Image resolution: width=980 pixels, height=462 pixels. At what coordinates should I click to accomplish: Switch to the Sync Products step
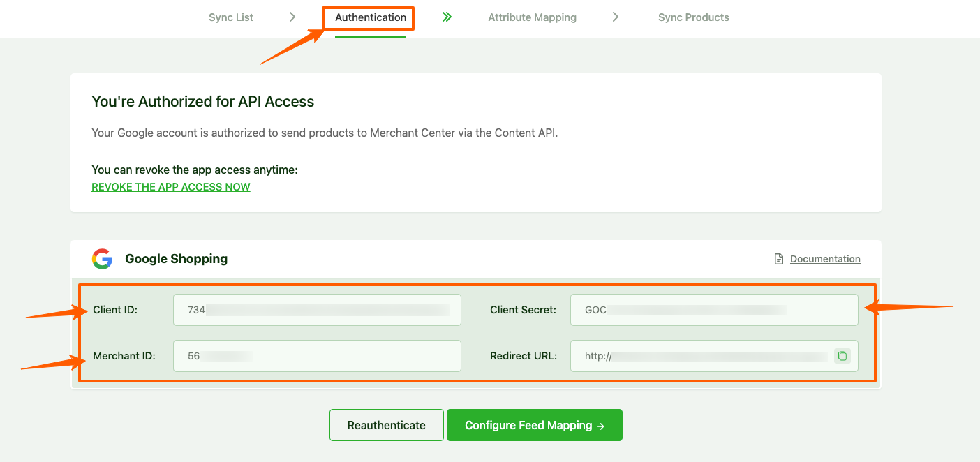point(693,17)
